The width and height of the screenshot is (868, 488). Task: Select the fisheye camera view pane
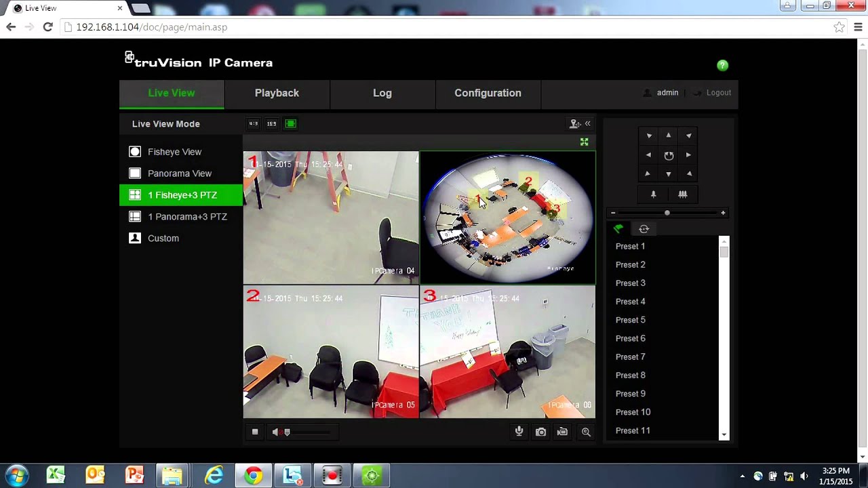coord(508,218)
